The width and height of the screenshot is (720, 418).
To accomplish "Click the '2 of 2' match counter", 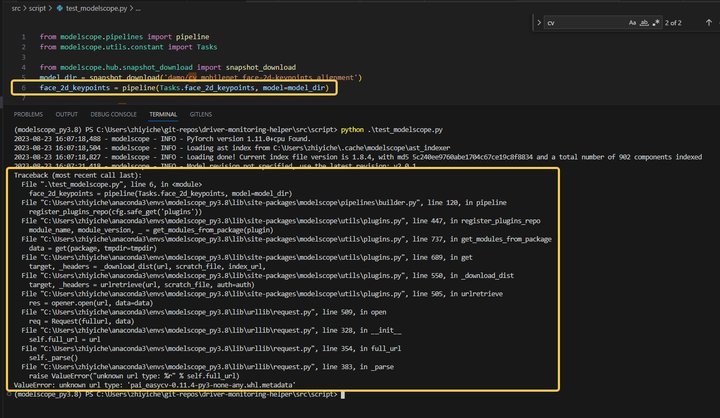I will (673, 23).
